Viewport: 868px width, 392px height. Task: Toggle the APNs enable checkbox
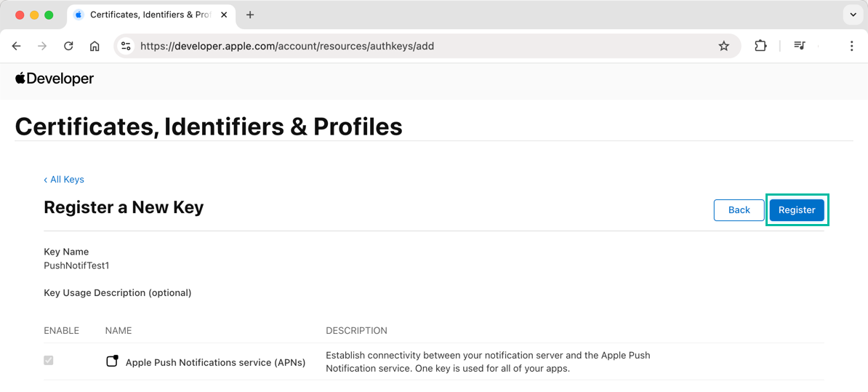[49, 361]
